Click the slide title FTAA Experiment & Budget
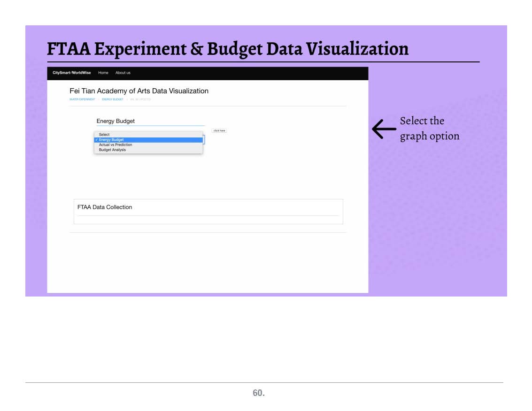The width and height of the screenshot is (532, 411). pos(228,49)
